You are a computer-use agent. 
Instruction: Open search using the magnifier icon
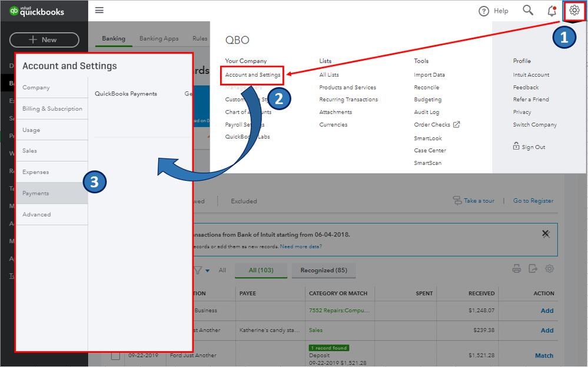pos(527,10)
